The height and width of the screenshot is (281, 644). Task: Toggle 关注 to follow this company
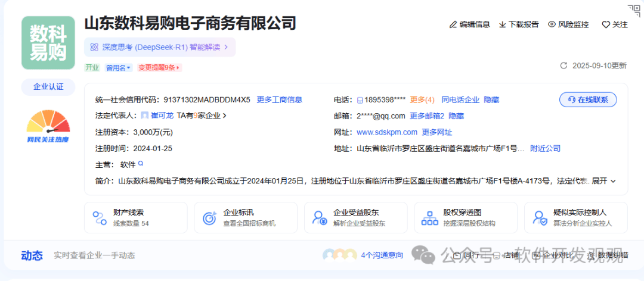click(614, 24)
